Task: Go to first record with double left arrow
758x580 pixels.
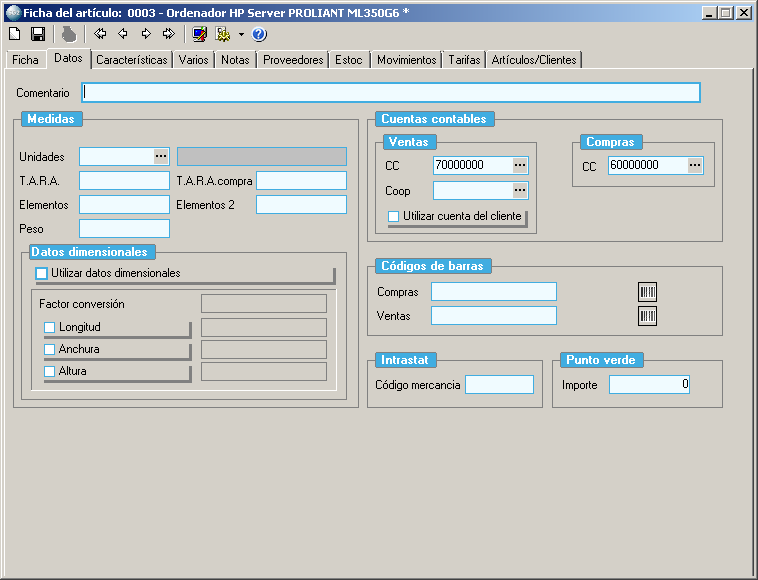Action: pos(100,34)
